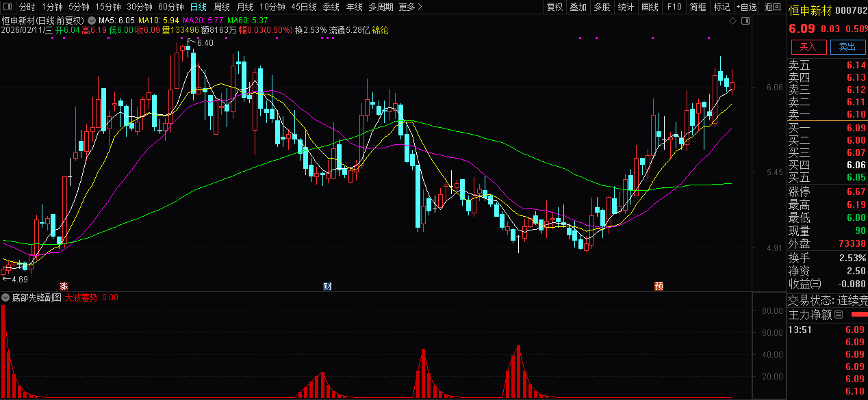Select the 年线 yearly chart tab
868x400 pixels.
tap(354, 7)
